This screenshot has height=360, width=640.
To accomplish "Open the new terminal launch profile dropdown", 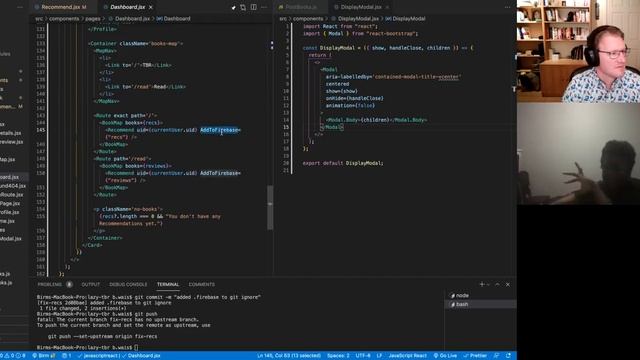I will (x=488, y=284).
